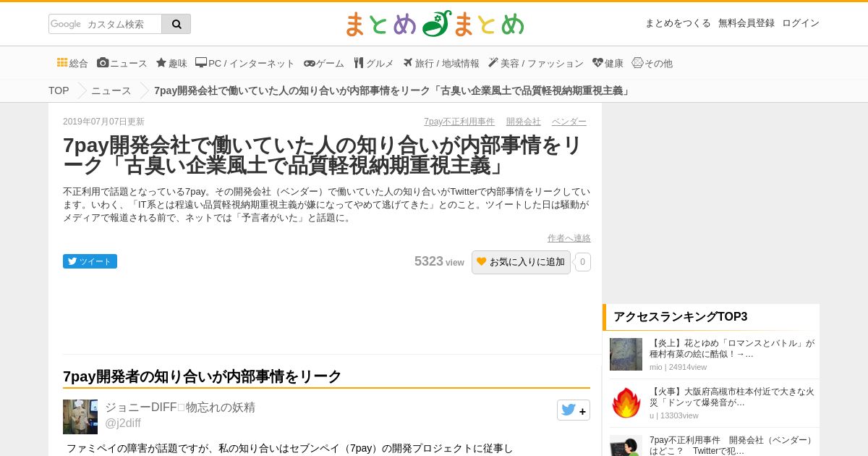Viewport: 868px width, 456px height.
Task: Open 旅行 / 地域情報 airplane category
Action: coord(441,63)
